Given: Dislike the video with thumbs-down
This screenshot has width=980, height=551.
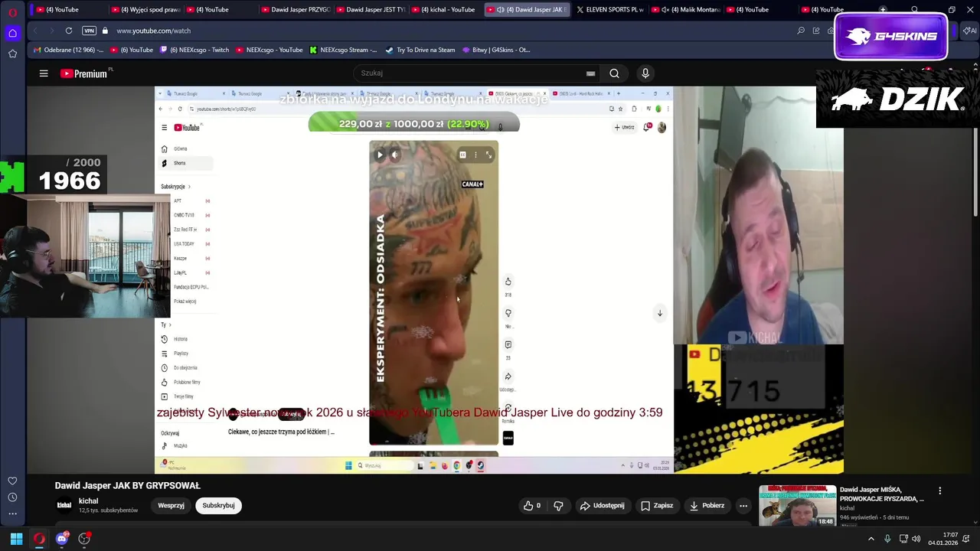Looking at the screenshot, I should click(x=558, y=506).
